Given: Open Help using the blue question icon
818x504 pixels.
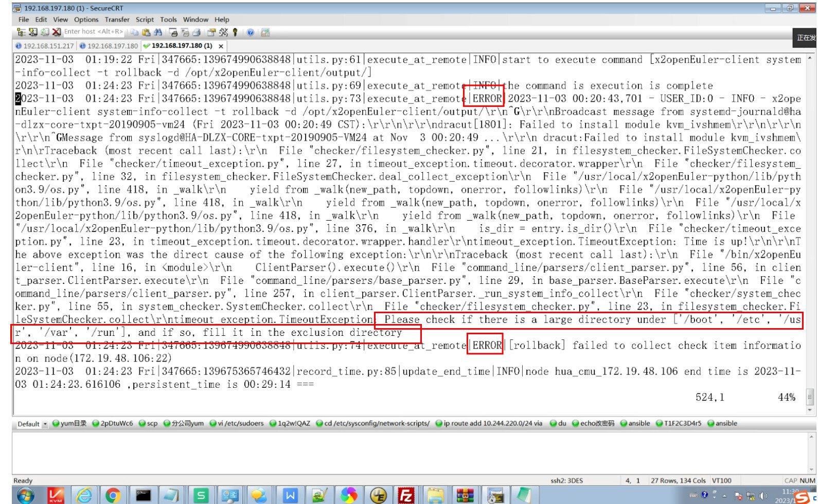Looking at the screenshot, I should (251, 32).
